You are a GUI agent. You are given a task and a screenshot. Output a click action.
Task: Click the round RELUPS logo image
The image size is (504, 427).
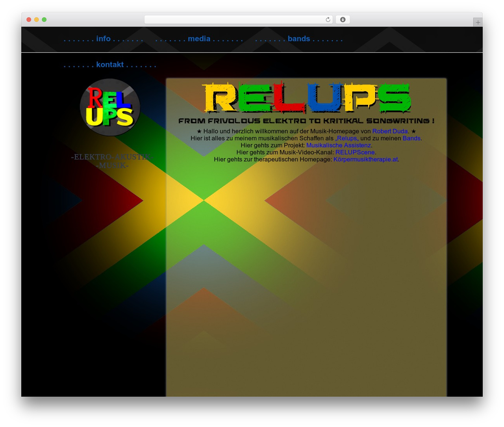coord(110,107)
